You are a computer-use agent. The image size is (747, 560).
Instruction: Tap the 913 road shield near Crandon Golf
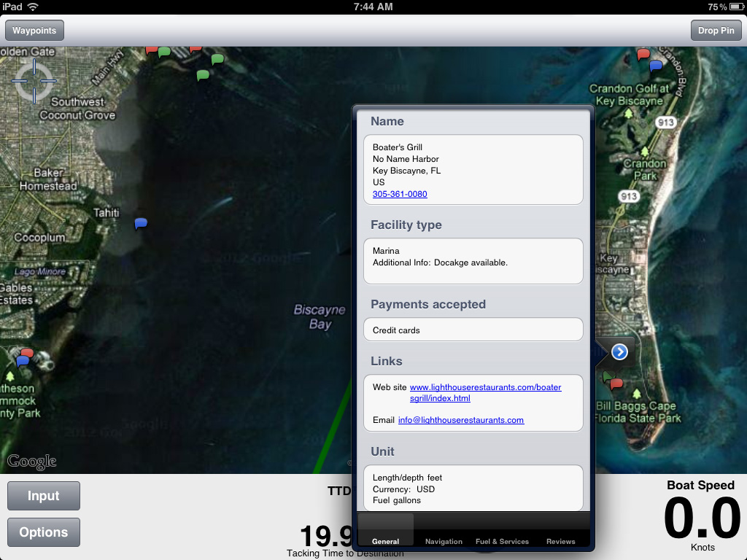point(665,122)
